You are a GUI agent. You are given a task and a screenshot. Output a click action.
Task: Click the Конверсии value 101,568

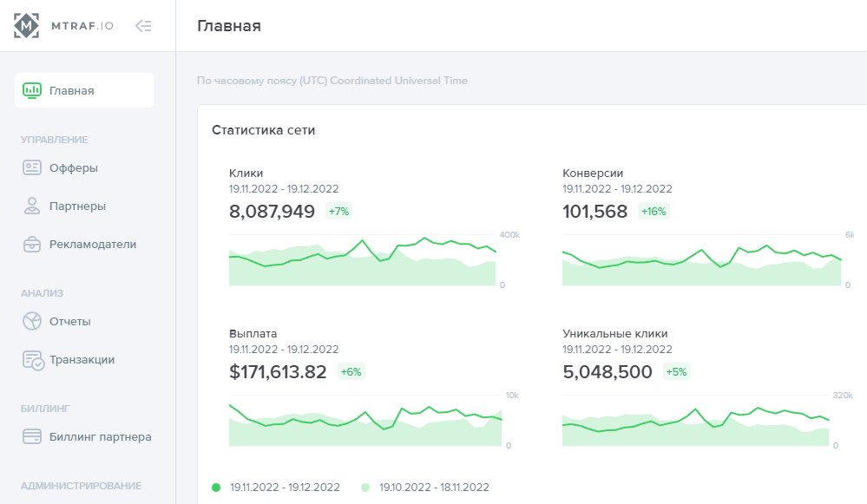[x=594, y=211]
